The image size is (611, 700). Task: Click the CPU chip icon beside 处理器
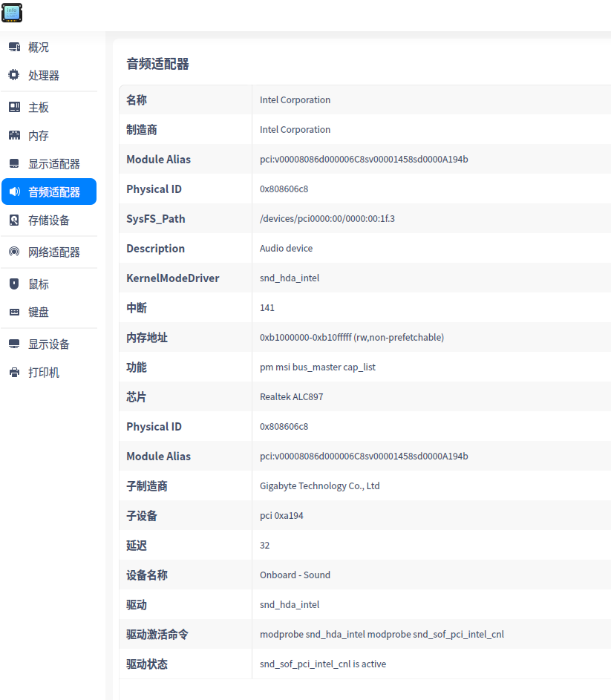(x=14, y=75)
